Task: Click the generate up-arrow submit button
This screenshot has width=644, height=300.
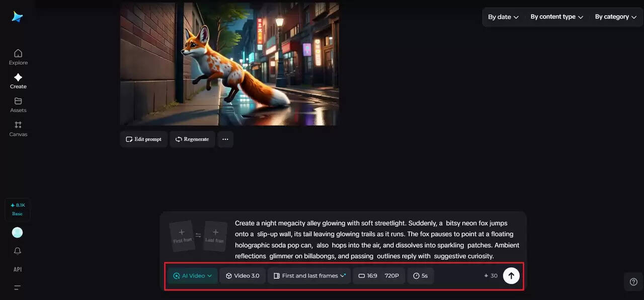Action: tap(511, 276)
